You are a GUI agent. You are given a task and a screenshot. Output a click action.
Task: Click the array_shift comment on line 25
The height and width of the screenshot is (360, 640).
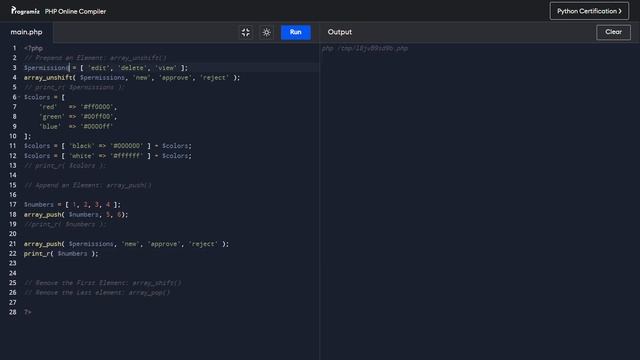103,283
